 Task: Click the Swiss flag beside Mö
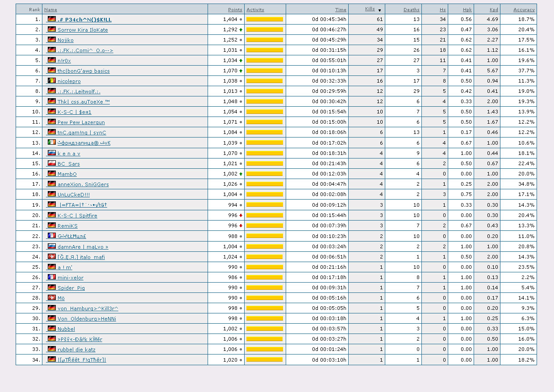(x=52, y=298)
